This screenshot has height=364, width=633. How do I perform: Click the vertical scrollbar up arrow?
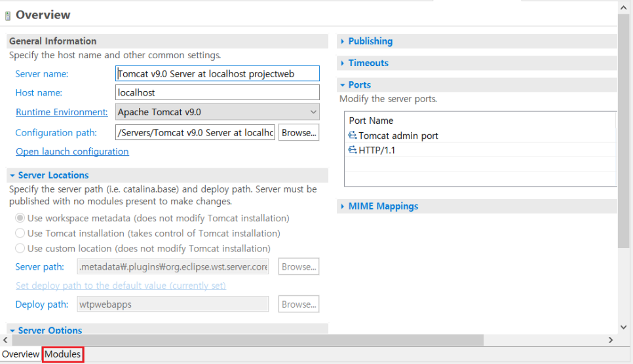tap(623, 8)
